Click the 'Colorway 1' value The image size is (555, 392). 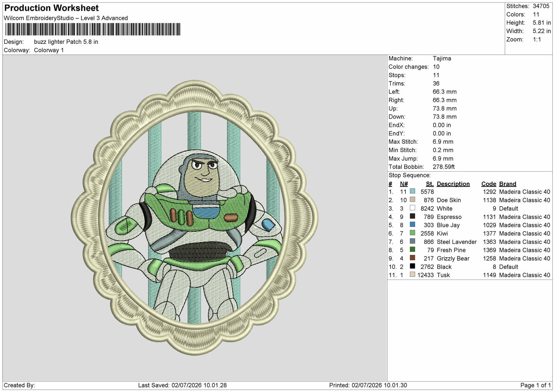tap(49, 50)
